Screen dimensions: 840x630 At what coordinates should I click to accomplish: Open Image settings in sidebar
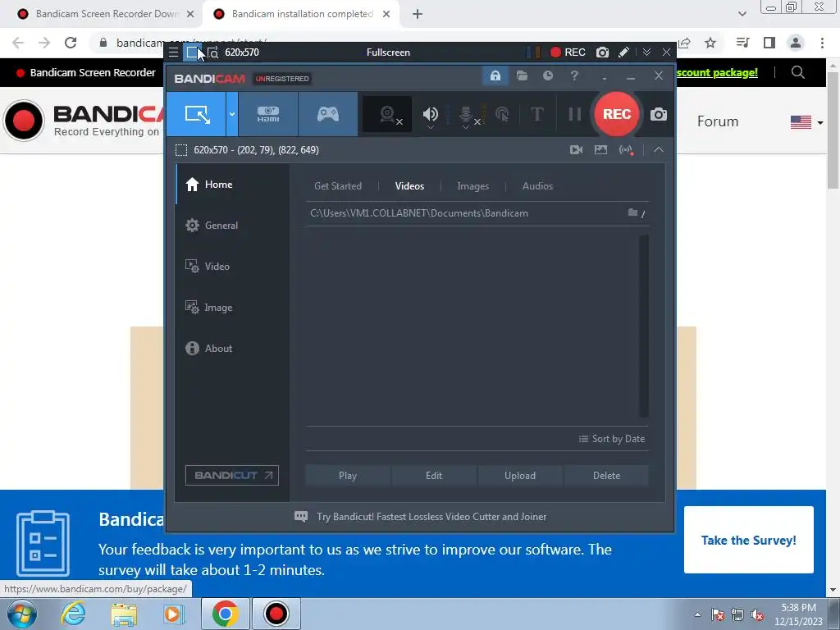pyautogui.click(x=232, y=308)
